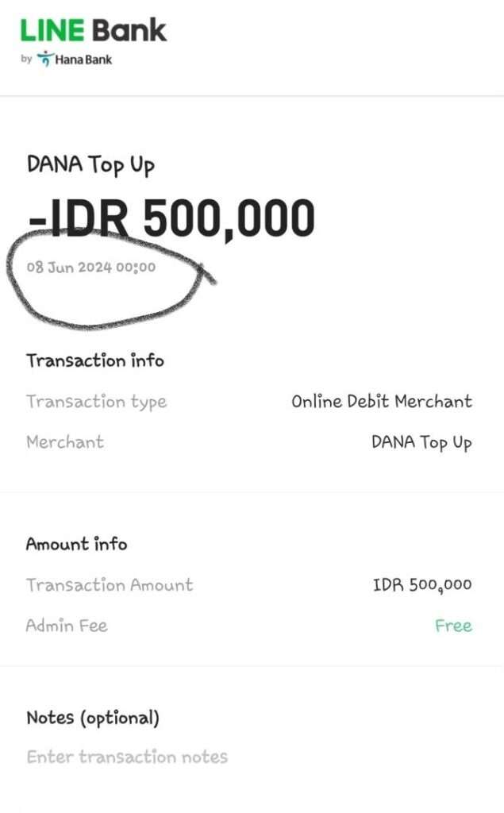
Task: Click the Merchant row label
Action: pos(65,443)
